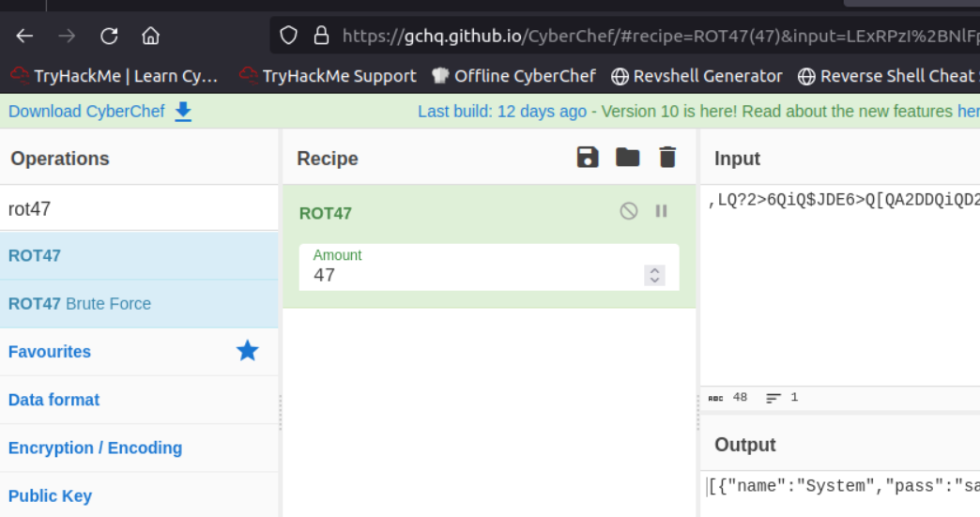Open the Revshell Generator bookmark

[x=697, y=76]
